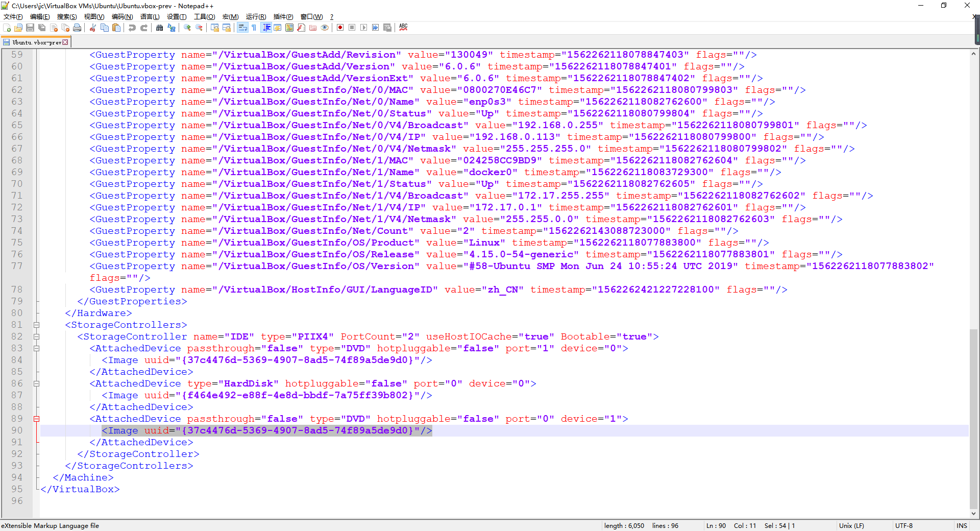
Task: Toggle the monitoring eye icon
Action: [x=325, y=28]
